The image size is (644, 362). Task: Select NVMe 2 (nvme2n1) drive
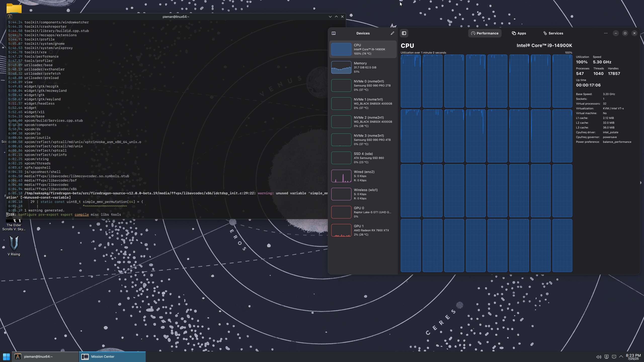363,122
